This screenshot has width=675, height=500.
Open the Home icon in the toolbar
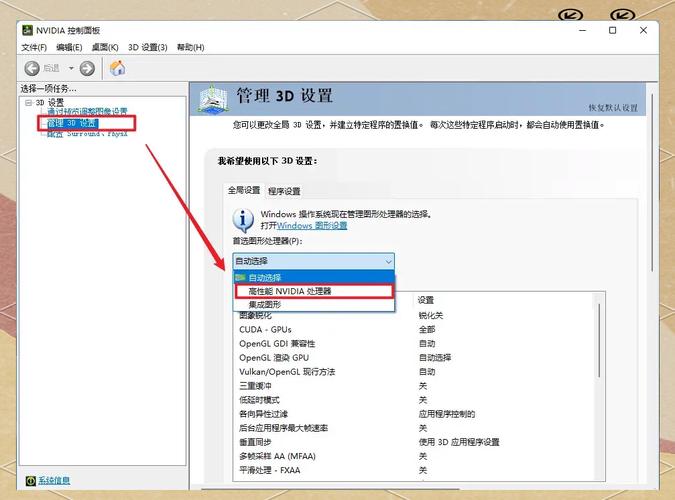click(x=118, y=68)
